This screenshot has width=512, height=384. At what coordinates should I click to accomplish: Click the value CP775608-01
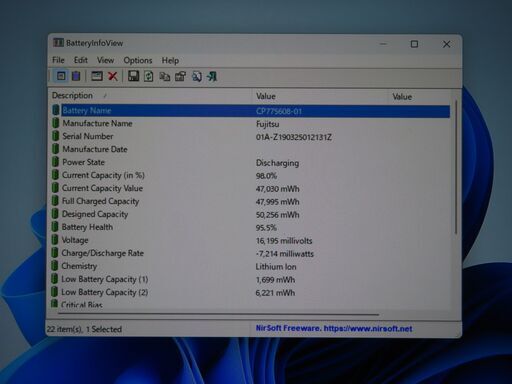(279, 111)
